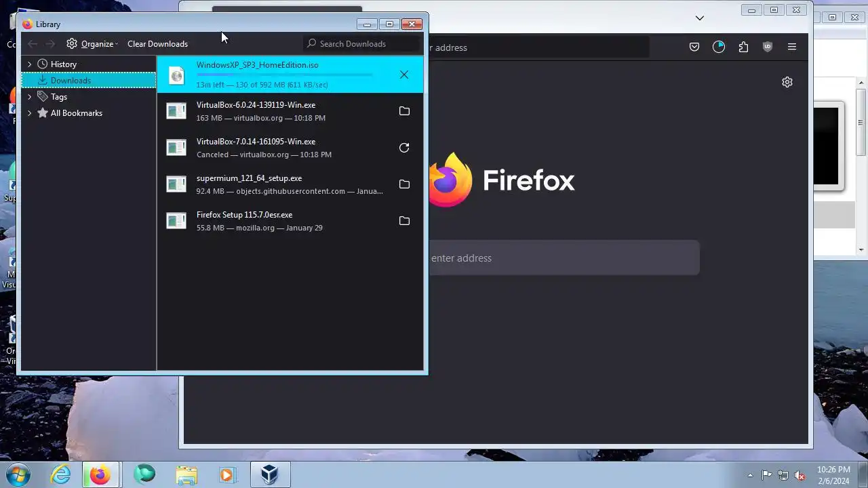Open VirtualBox from the taskbar

tap(270, 474)
